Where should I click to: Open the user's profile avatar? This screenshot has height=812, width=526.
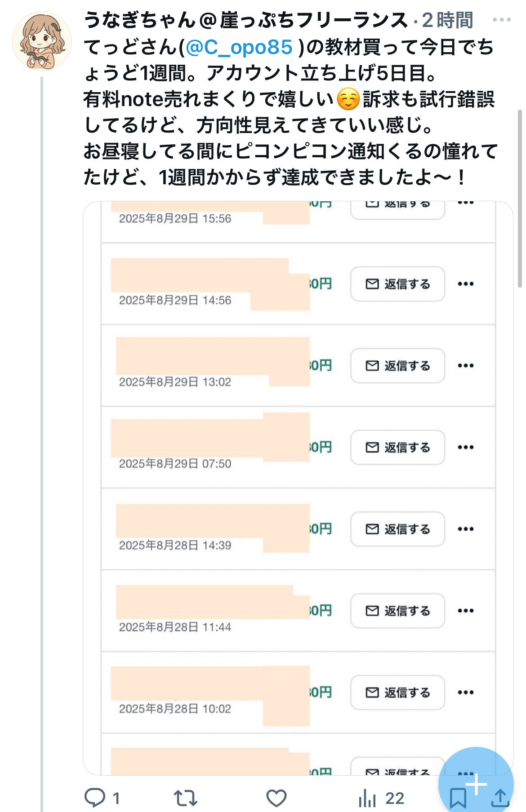coord(42,41)
